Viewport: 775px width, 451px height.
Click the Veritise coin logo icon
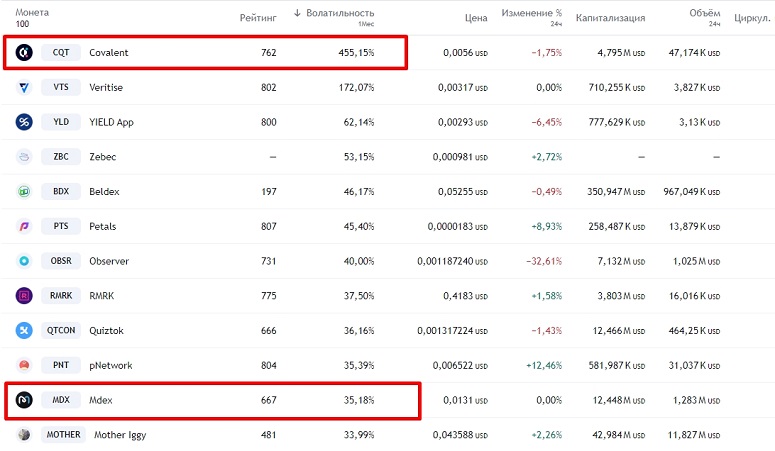coord(25,87)
